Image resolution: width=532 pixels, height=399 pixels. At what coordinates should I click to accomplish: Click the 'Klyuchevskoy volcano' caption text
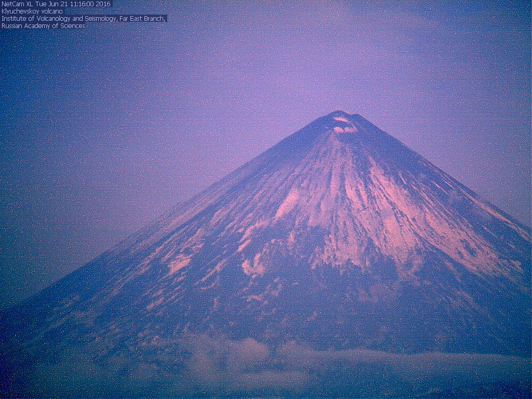32,11
